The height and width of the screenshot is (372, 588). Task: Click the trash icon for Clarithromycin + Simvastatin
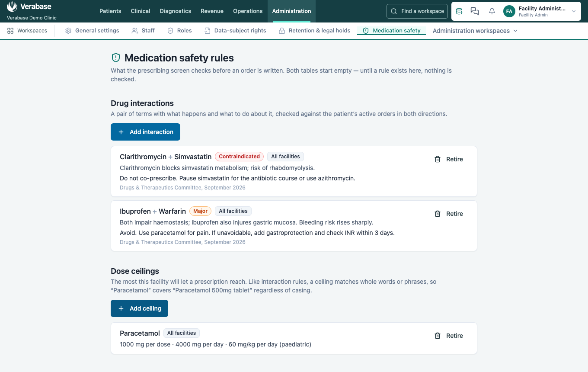(438, 159)
